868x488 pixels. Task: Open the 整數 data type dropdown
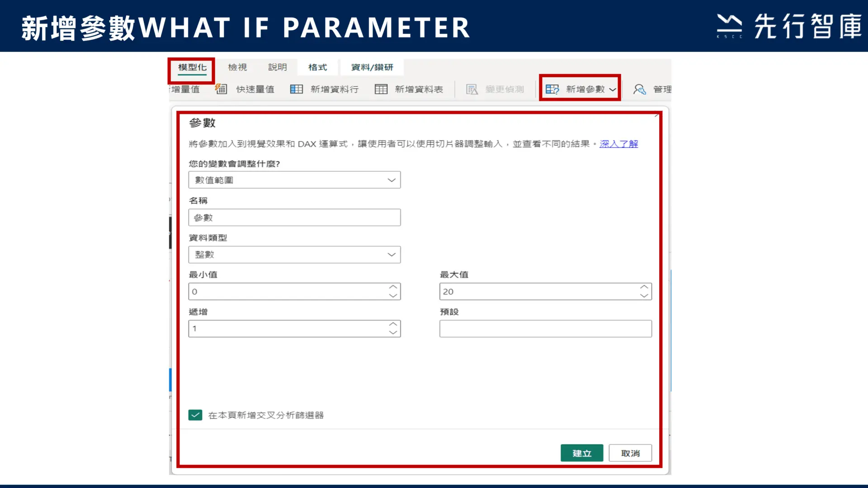pos(294,254)
